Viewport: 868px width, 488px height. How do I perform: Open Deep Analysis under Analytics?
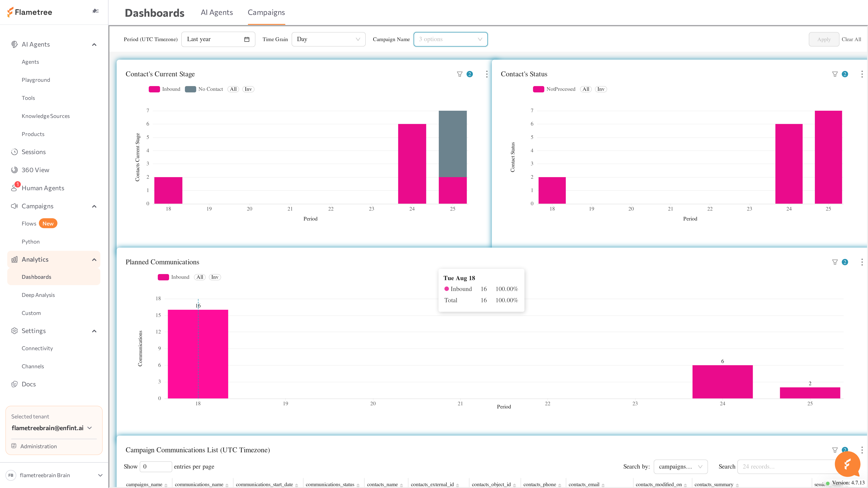(x=38, y=295)
